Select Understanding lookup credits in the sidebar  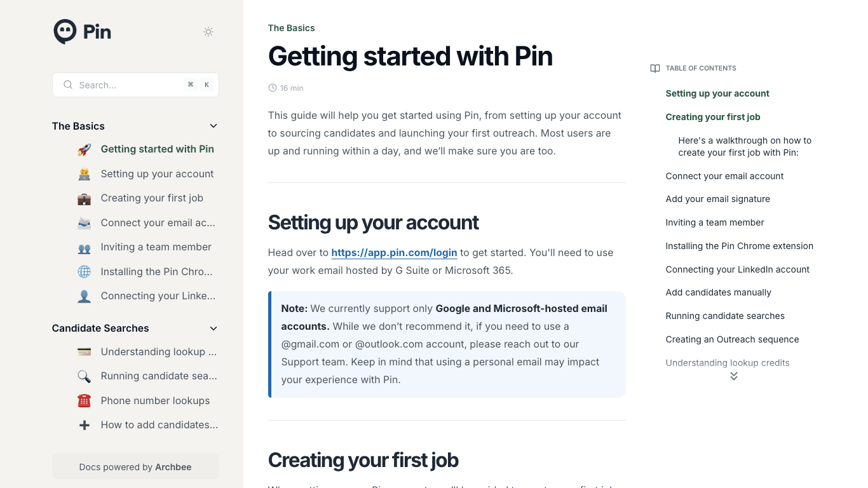pos(159,351)
